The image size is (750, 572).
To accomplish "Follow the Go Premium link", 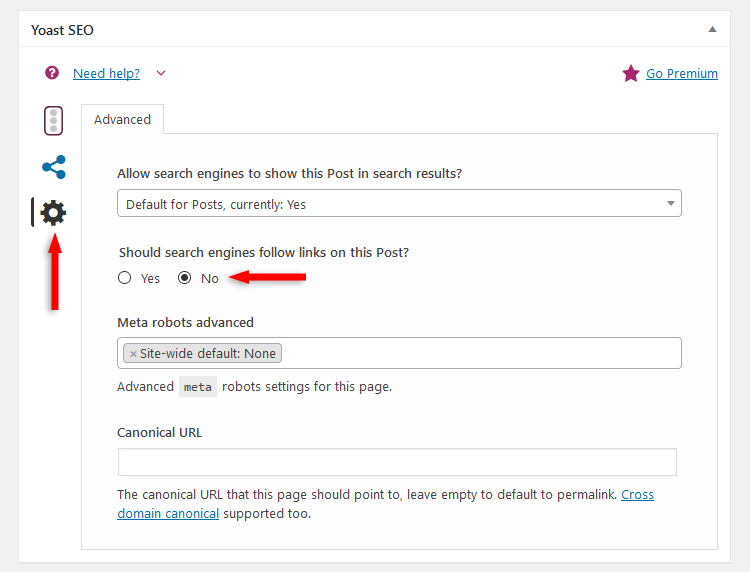I will [682, 74].
